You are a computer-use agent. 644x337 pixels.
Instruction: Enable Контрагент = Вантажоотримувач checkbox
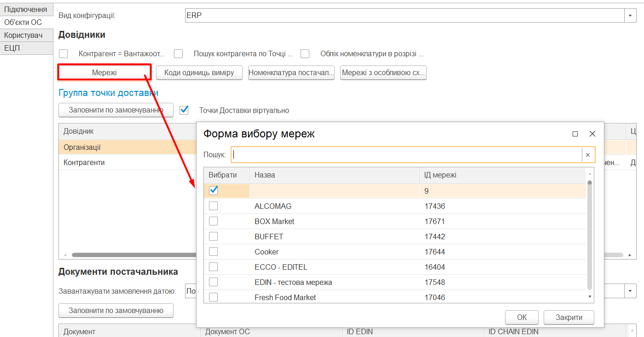(x=64, y=54)
